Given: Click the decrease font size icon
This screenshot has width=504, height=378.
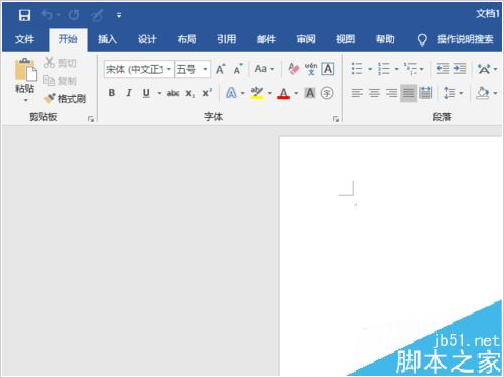Looking at the screenshot, I should tap(238, 69).
